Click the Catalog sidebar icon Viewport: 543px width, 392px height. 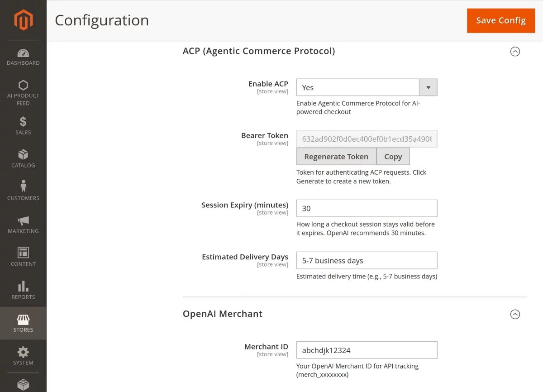23,155
